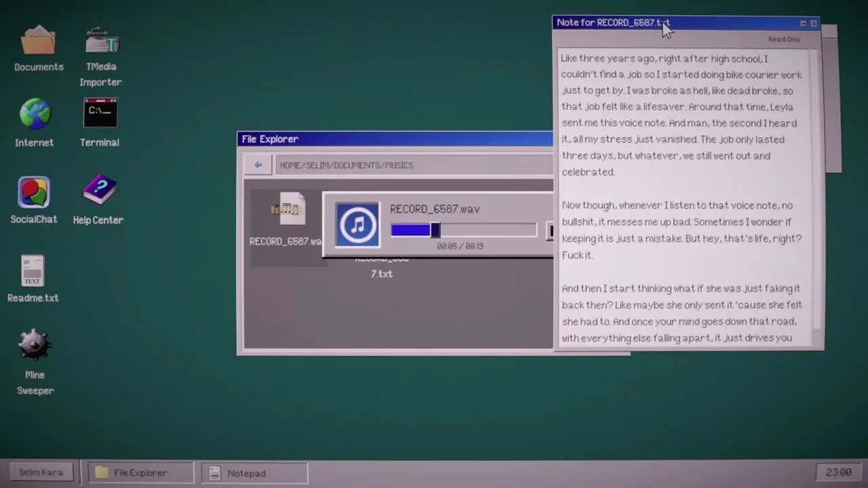The width and height of the screenshot is (868, 488).
Task: Switch to Notepad in taskbar
Action: click(x=254, y=472)
